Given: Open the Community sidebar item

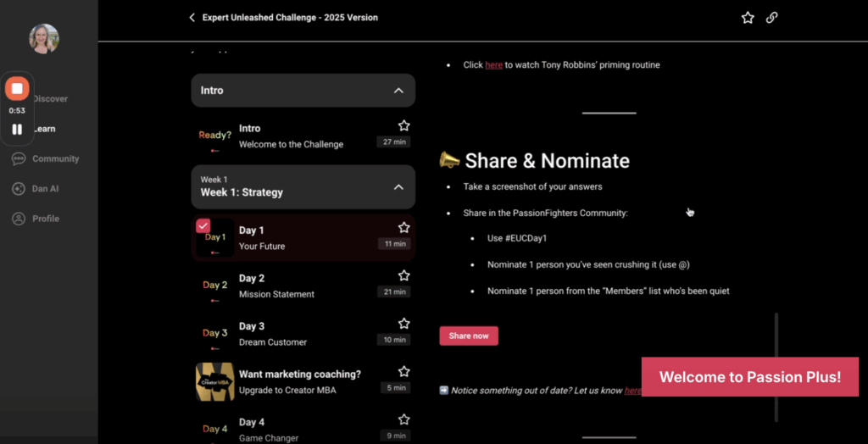Looking at the screenshot, I should click(x=55, y=159).
